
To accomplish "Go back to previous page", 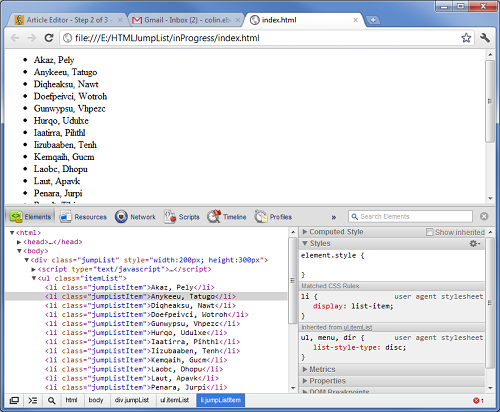I will coord(15,38).
